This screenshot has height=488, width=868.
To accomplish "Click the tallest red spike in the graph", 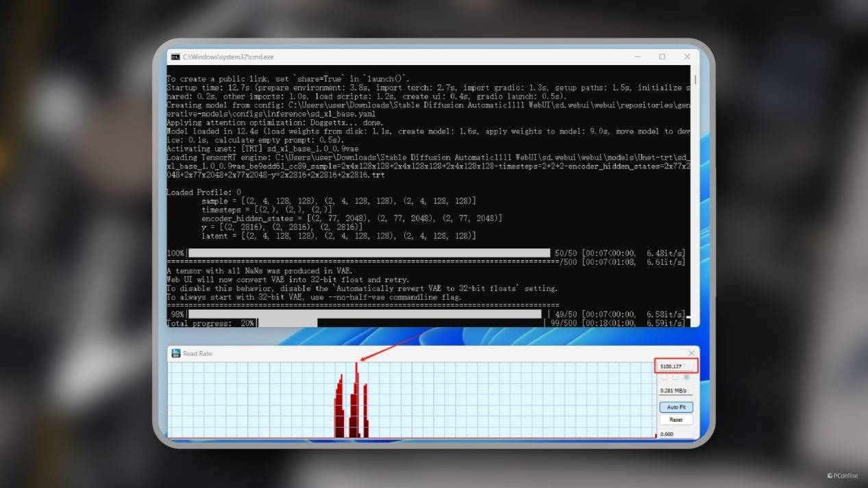I will click(356, 400).
